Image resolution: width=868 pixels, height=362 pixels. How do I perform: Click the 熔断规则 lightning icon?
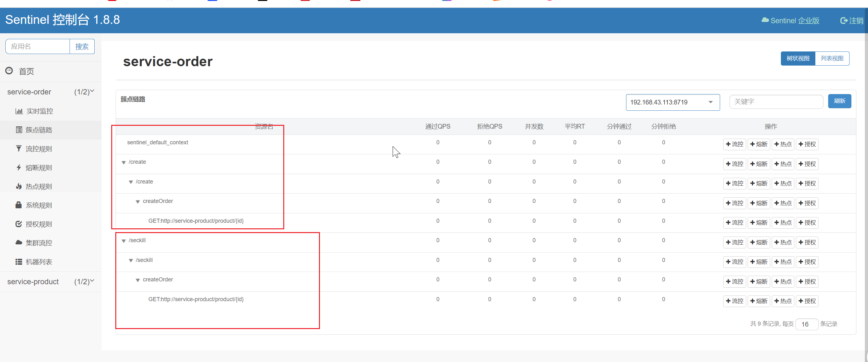tap(18, 167)
